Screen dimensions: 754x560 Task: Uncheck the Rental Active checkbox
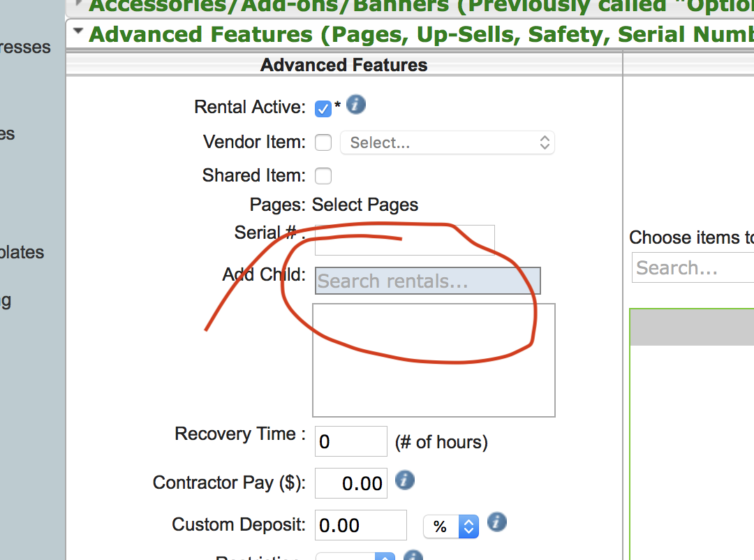(323, 109)
